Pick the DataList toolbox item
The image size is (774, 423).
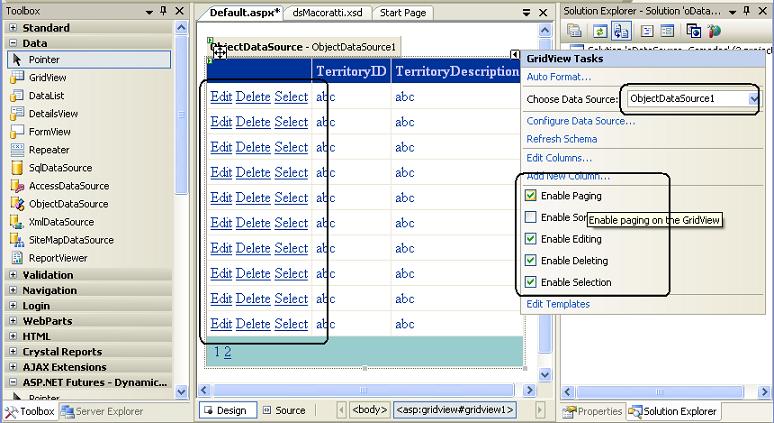pyautogui.click(x=46, y=95)
